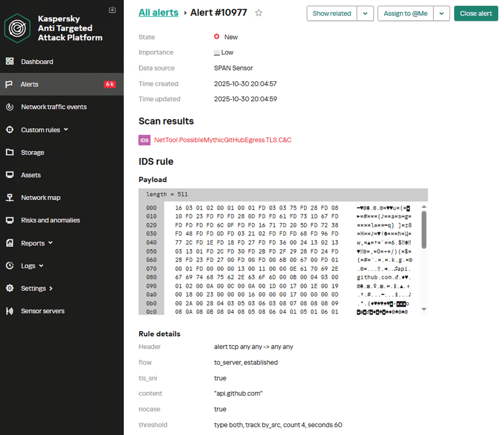Open Risks and anomalies page
This screenshot has height=435, width=504.
(50, 220)
